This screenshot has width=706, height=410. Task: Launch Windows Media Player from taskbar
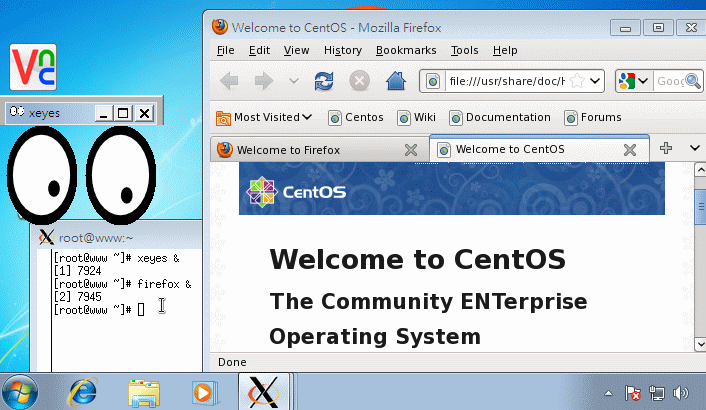pyautogui.click(x=203, y=391)
